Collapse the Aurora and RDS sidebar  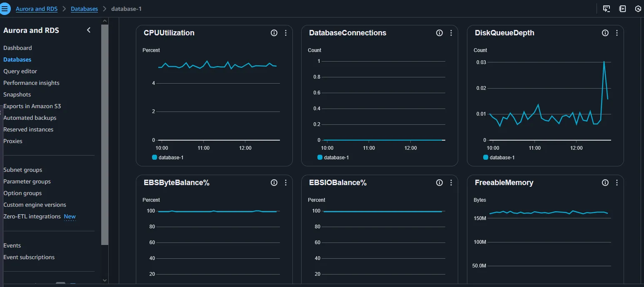tap(89, 30)
